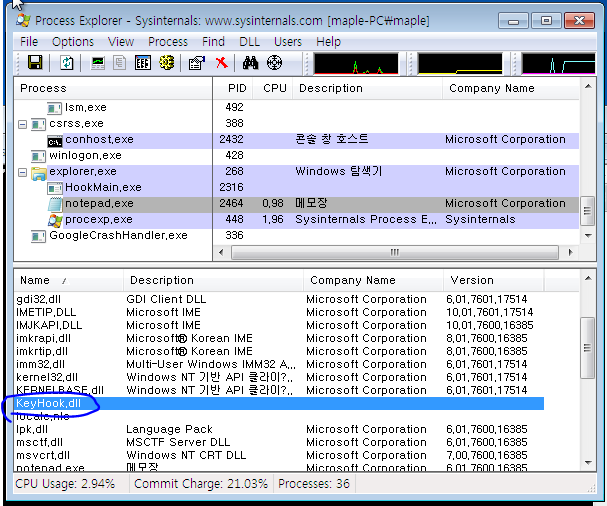Click the conhost.exe console icon
Screen dimensions: 607x506
(x=55, y=141)
